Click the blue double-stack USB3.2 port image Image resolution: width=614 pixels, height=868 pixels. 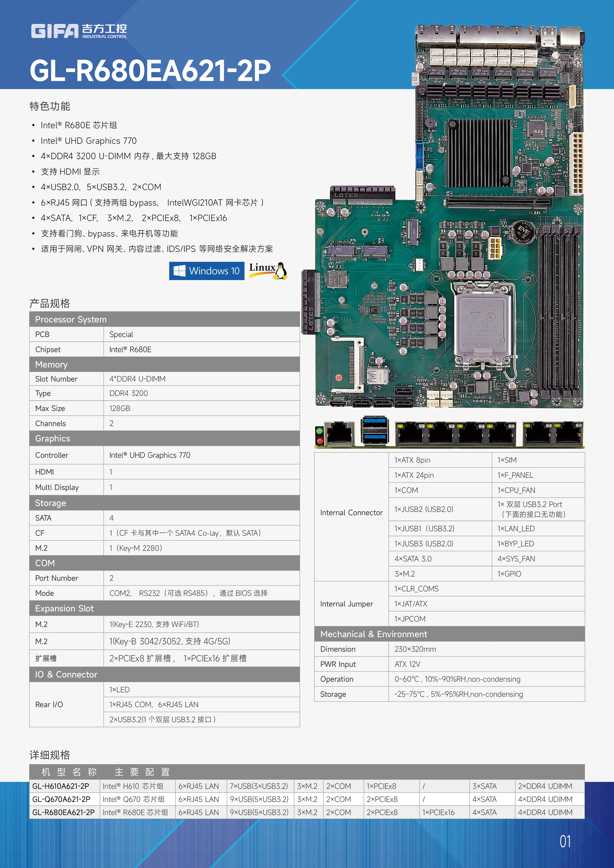pos(374,430)
